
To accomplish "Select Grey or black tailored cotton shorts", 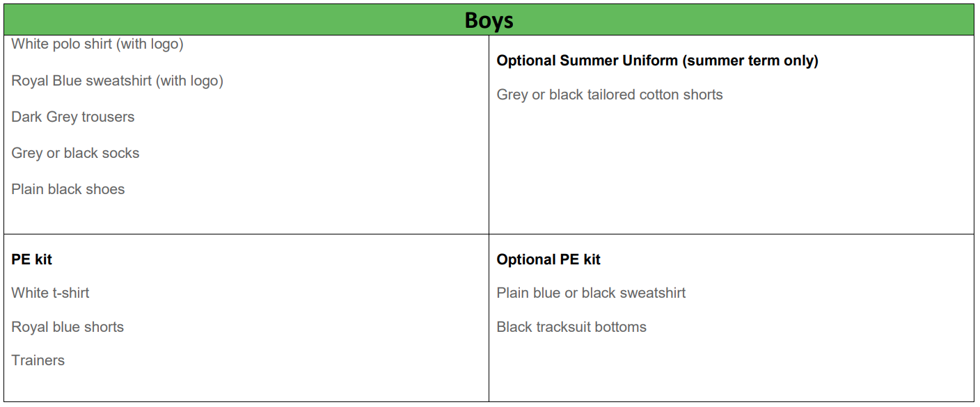I will 610,95.
